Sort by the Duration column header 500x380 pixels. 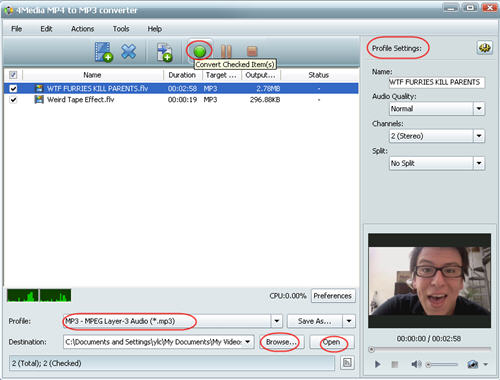[182, 75]
